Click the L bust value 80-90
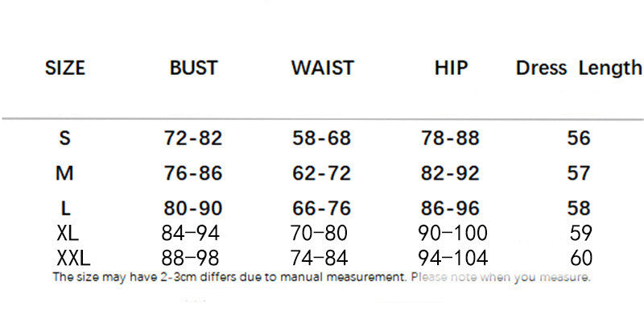 (193, 209)
